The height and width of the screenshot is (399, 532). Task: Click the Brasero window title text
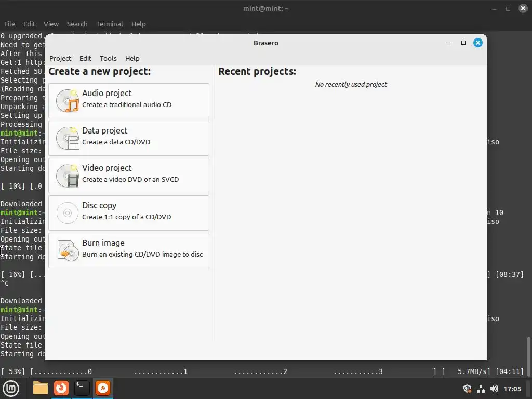[x=266, y=43]
